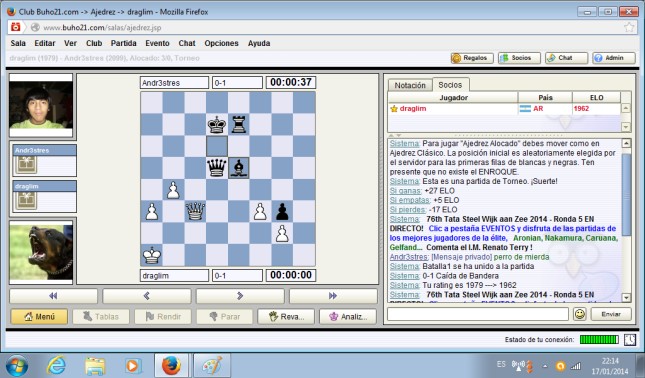
Task: Select the black queen piece
Action: click(217, 168)
